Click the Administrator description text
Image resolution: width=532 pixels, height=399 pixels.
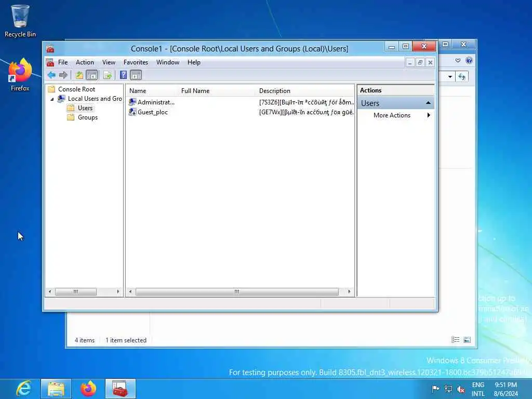(307, 102)
